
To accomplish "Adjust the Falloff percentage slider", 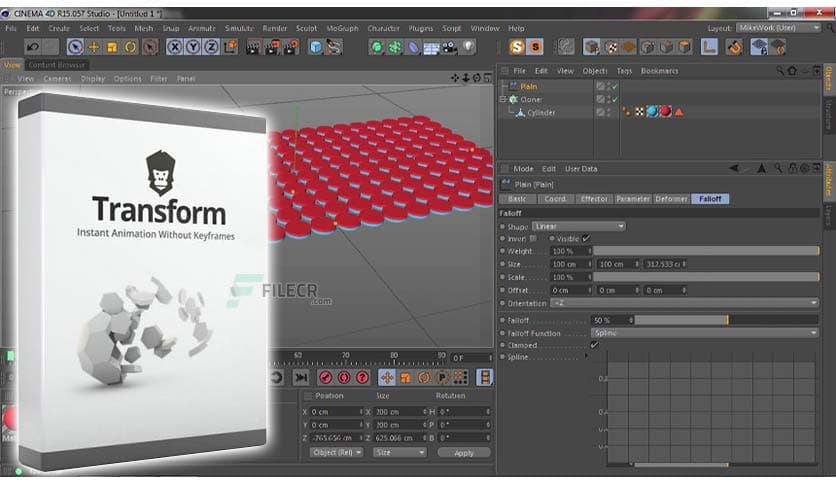I will click(x=727, y=320).
